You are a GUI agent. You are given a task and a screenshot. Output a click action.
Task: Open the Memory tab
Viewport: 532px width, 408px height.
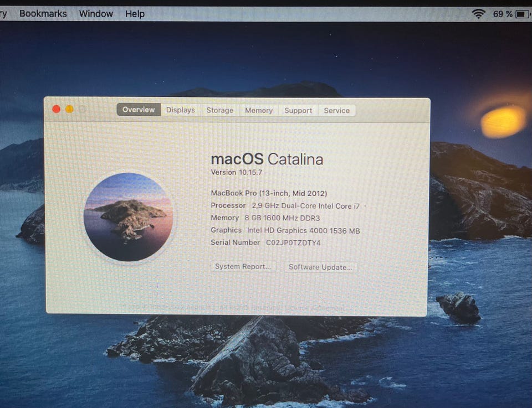(x=259, y=111)
